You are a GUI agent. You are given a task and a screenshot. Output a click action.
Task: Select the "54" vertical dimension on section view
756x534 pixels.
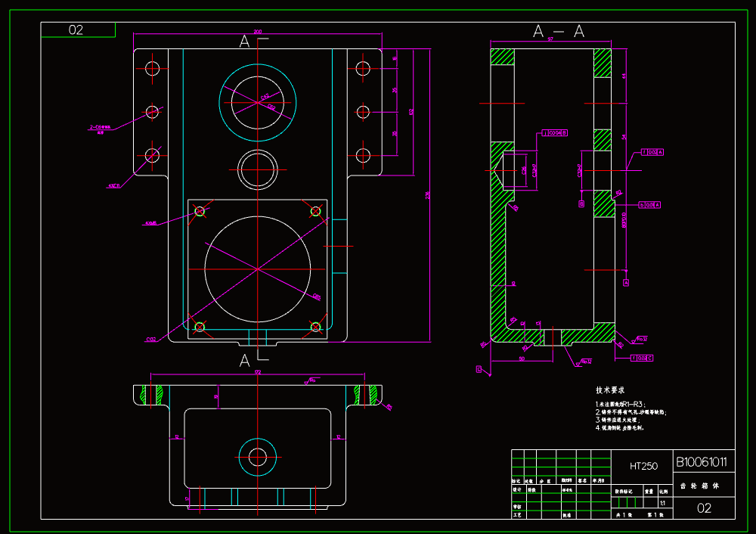pyautogui.click(x=624, y=137)
